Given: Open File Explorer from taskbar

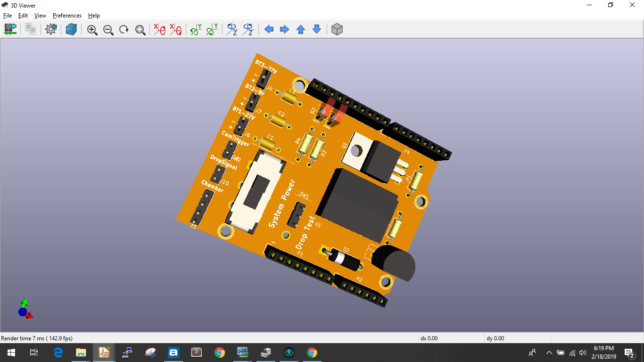Looking at the screenshot, I should (81, 353).
